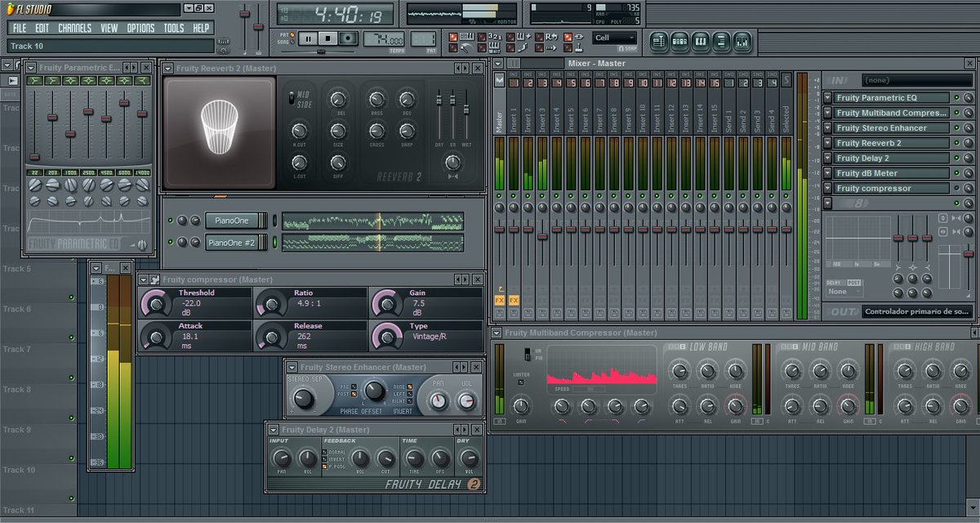The image size is (980, 523).
Task: Mute Insert 3 using its green LED
Action: pyautogui.click(x=542, y=196)
